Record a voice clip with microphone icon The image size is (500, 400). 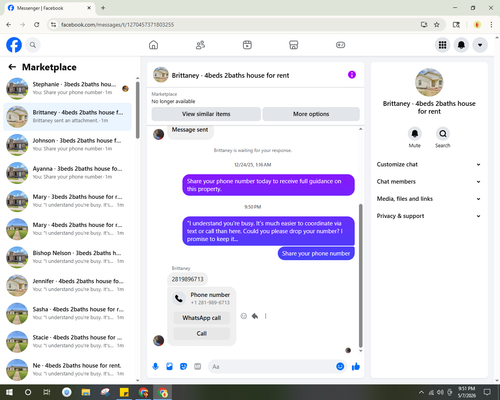pyautogui.click(x=155, y=367)
